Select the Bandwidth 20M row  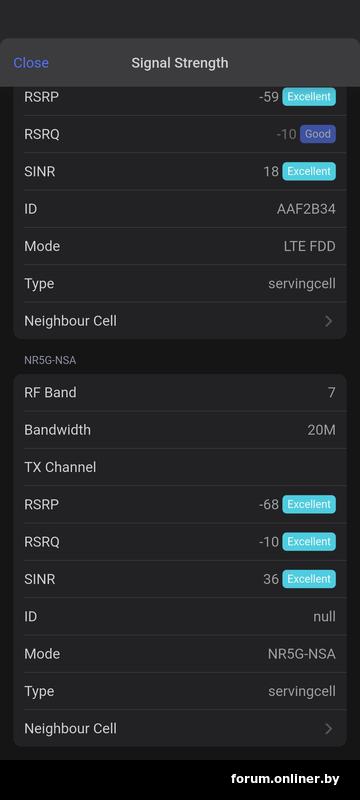pos(180,430)
